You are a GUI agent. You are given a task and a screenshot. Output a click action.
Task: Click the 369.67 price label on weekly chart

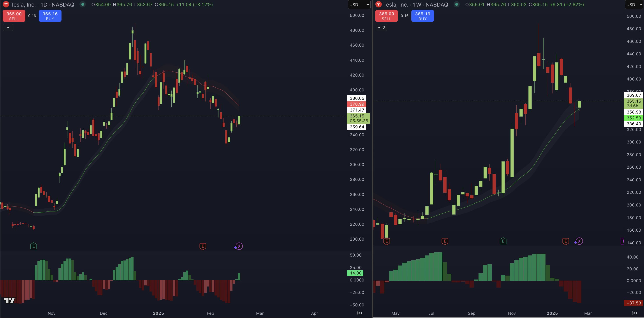click(x=633, y=95)
